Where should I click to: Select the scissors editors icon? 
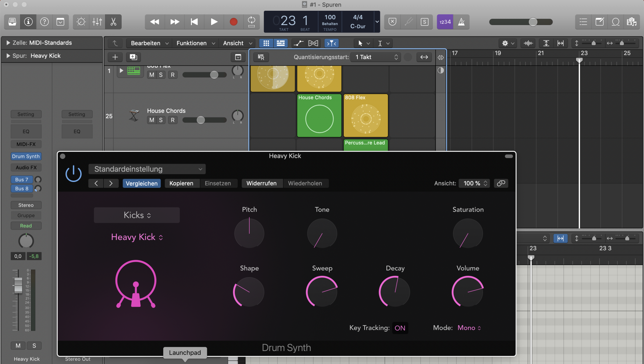point(113,22)
